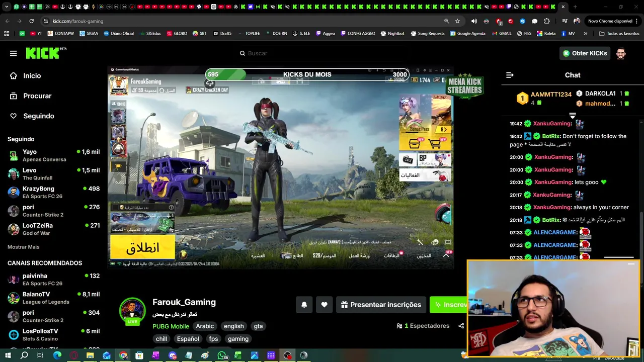
Task: Click KICKS DU MOIS progress bar
Action: tap(307, 74)
